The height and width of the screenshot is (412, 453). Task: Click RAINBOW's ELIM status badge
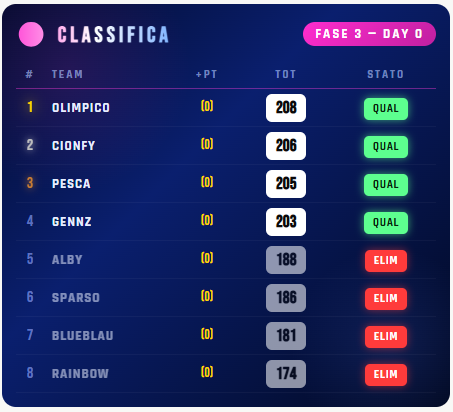click(x=386, y=375)
